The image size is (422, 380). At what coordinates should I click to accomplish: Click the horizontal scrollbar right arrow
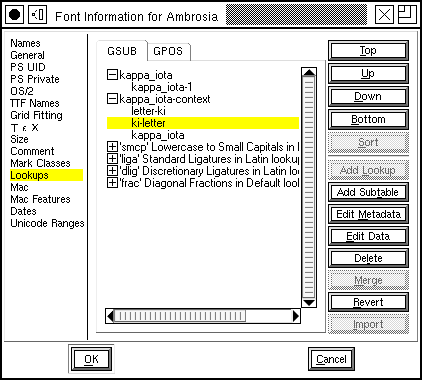[296, 316]
